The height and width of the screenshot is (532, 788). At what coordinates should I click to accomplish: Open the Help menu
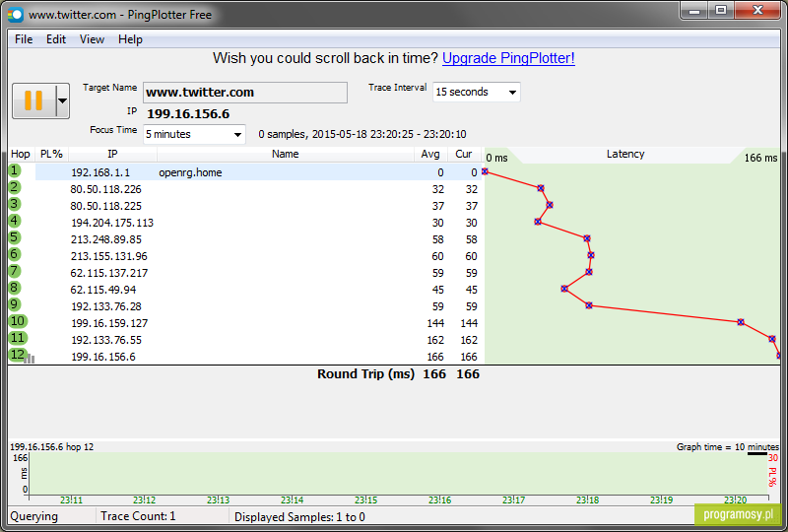point(130,39)
